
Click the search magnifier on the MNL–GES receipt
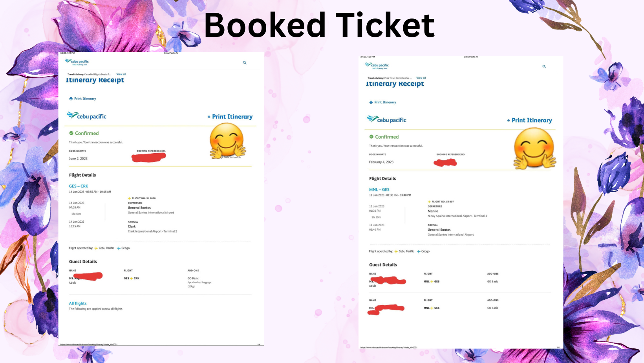tap(544, 66)
